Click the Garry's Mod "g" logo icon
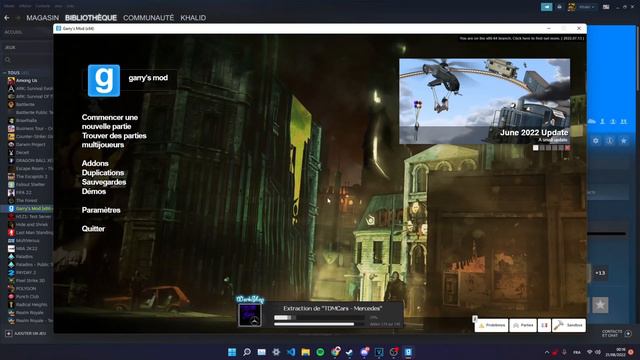This screenshot has width=640, height=360. click(104, 80)
